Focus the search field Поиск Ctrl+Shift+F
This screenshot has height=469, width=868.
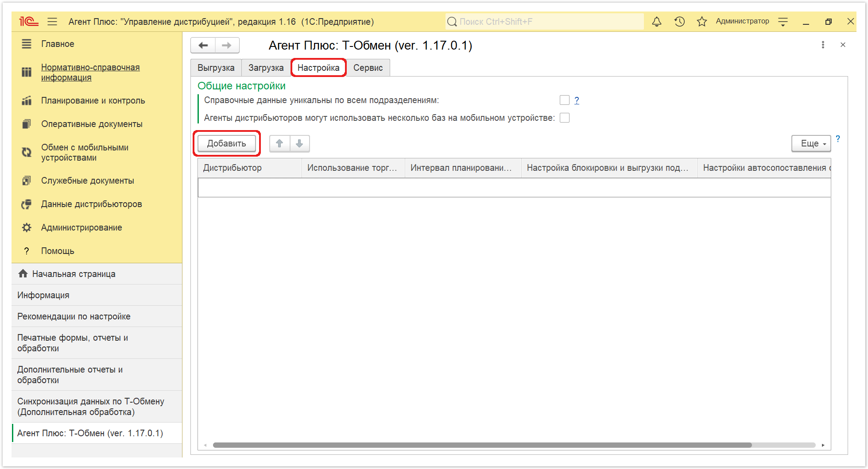[x=545, y=21]
